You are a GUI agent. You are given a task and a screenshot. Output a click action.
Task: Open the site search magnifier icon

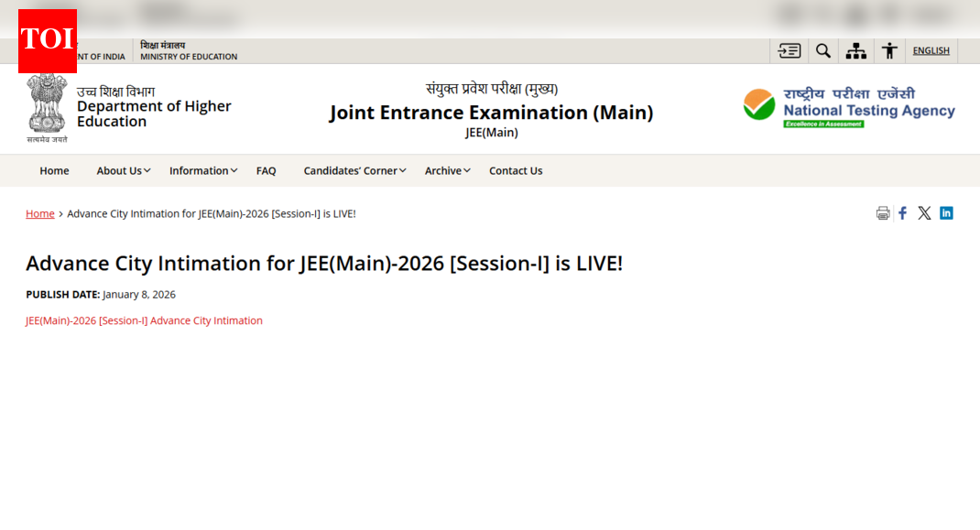click(x=822, y=50)
